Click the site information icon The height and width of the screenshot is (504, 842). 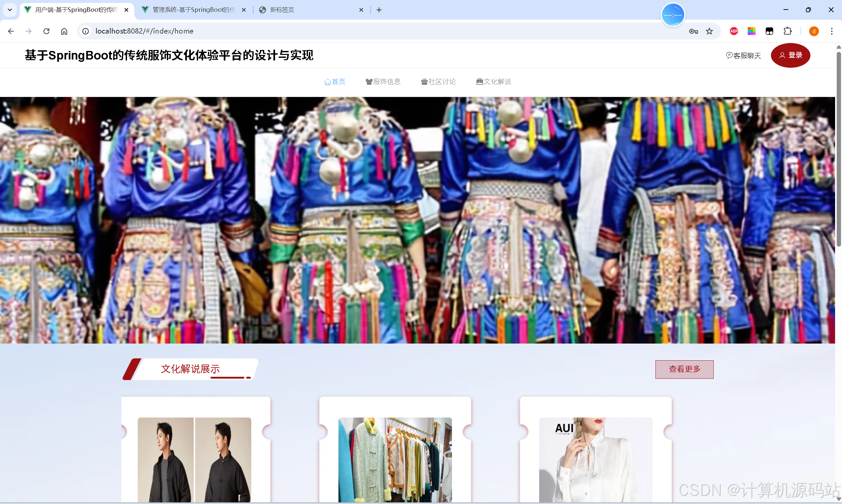pos(86,31)
